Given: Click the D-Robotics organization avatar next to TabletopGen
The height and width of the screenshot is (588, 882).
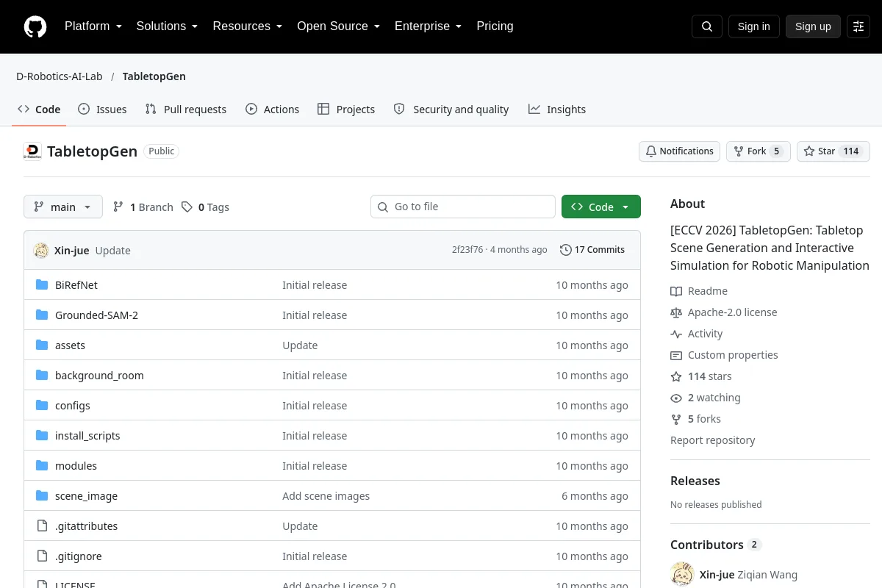Looking at the screenshot, I should (32, 151).
